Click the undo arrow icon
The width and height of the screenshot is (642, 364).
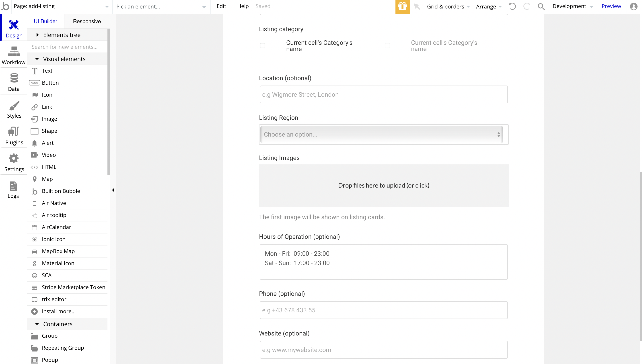512,6
